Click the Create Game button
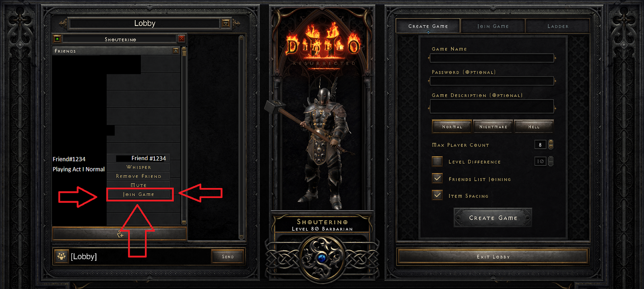This screenshot has width=644, height=289. 493,218
